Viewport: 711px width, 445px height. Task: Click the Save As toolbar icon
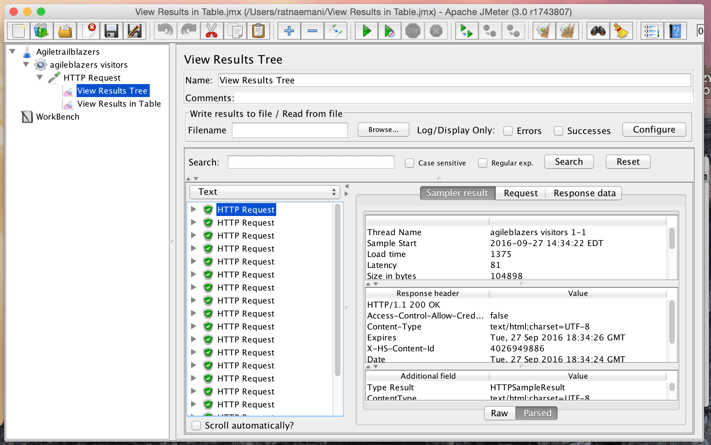[135, 31]
